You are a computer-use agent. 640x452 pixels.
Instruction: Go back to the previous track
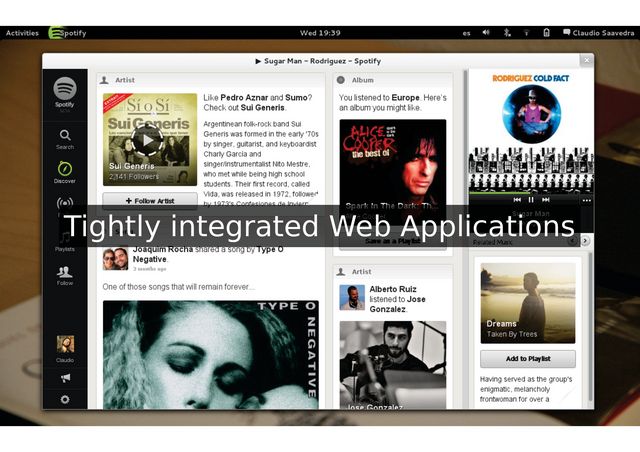(517, 200)
